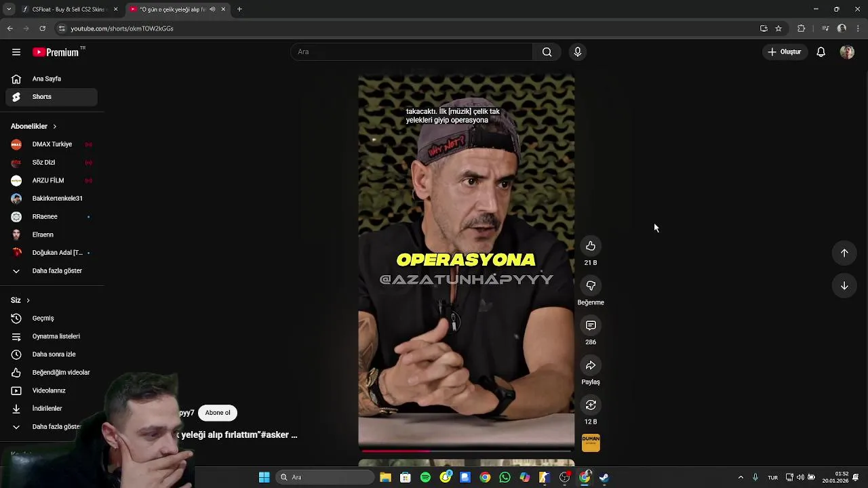Screen dimensions: 868x488
Task: Open WhatsApp from the taskbar
Action: [x=505, y=477]
